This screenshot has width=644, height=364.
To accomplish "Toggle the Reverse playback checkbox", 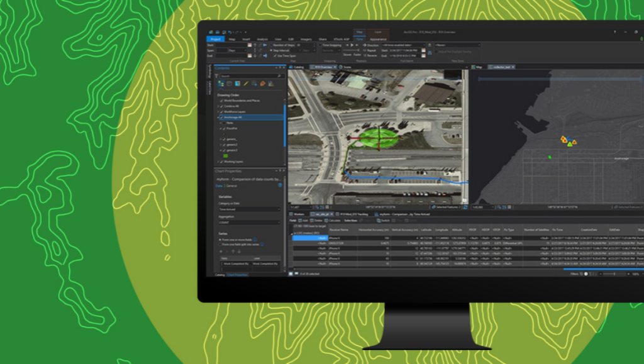I will [370, 55].
